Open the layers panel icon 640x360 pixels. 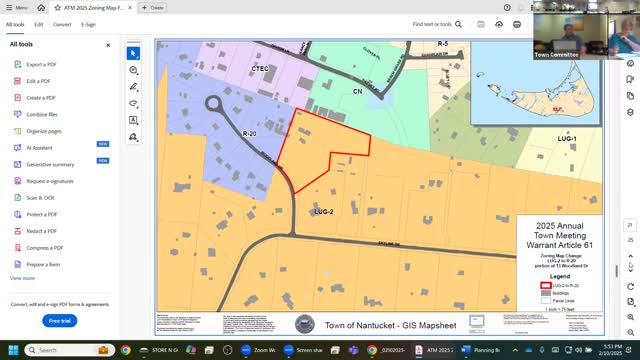pyautogui.click(x=630, y=112)
